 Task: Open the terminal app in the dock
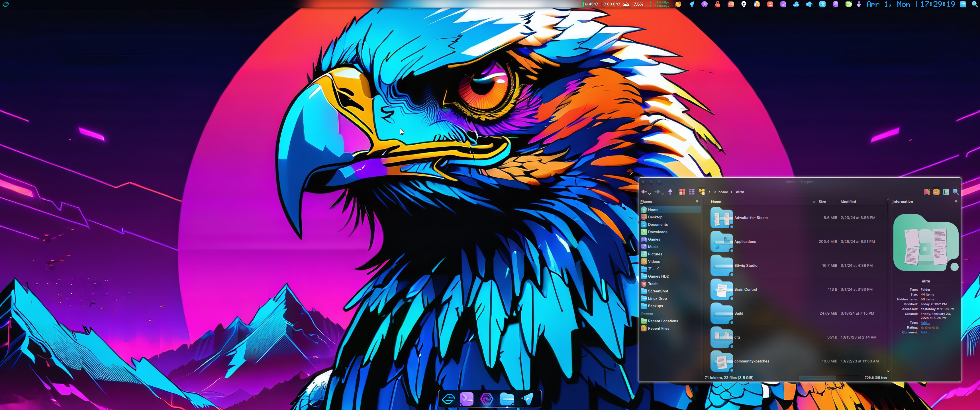pos(467,399)
